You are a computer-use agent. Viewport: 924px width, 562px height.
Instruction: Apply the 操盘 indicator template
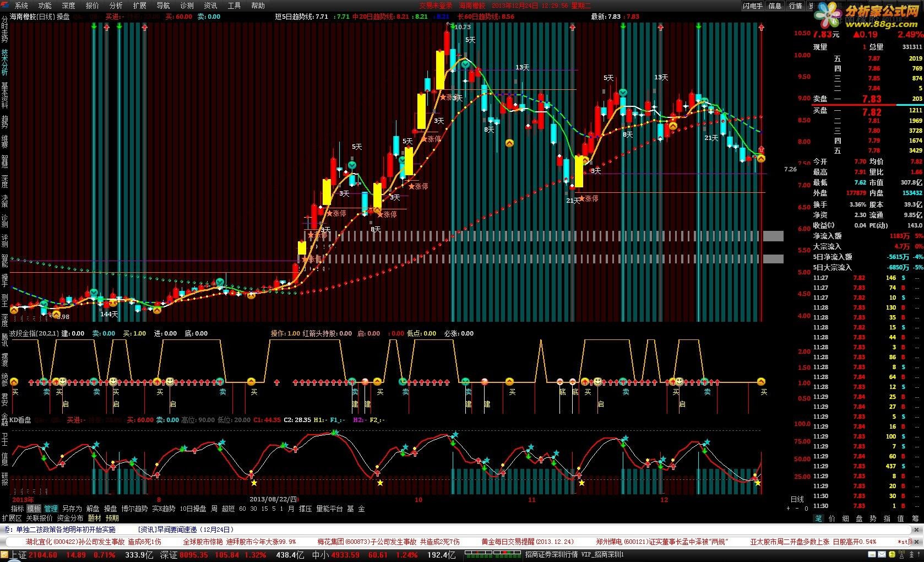pyautogui.click(x=111, y=509)
